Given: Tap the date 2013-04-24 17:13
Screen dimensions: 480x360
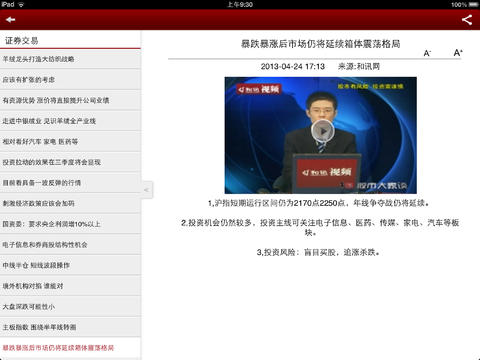Looking at the screenshot, I should [293, 66].
